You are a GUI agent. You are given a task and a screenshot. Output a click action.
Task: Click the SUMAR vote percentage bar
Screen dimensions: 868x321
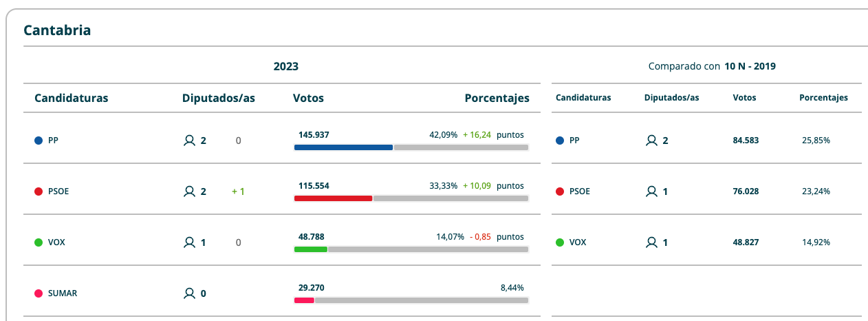[304, 300]
